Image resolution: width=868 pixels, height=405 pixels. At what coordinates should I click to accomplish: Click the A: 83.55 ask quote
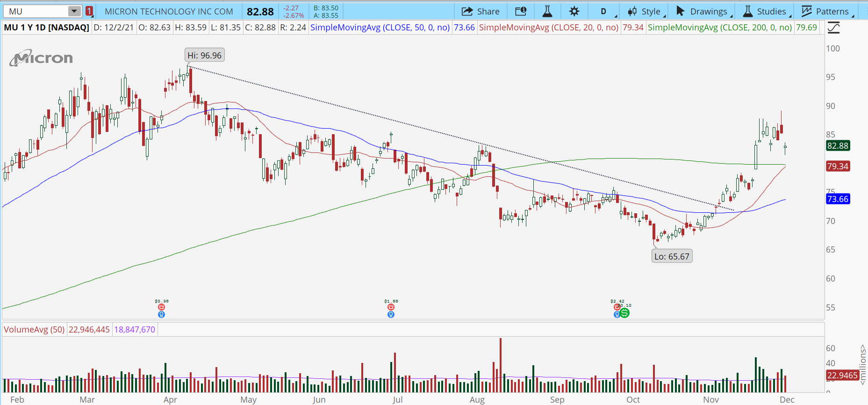326,15
